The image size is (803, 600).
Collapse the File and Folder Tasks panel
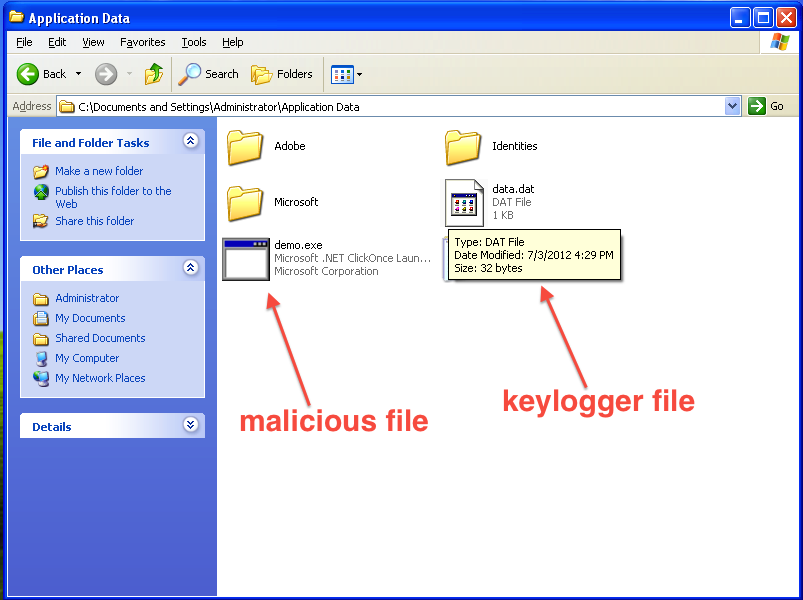click(x=191, y=142)
